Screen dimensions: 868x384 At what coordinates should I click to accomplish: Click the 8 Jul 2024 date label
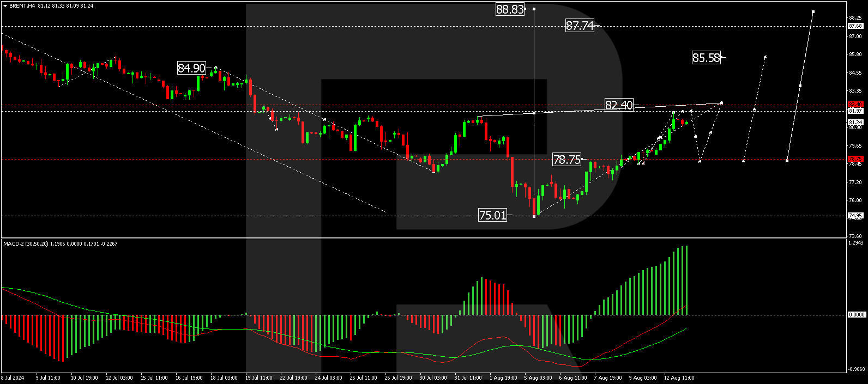point(13,378)
